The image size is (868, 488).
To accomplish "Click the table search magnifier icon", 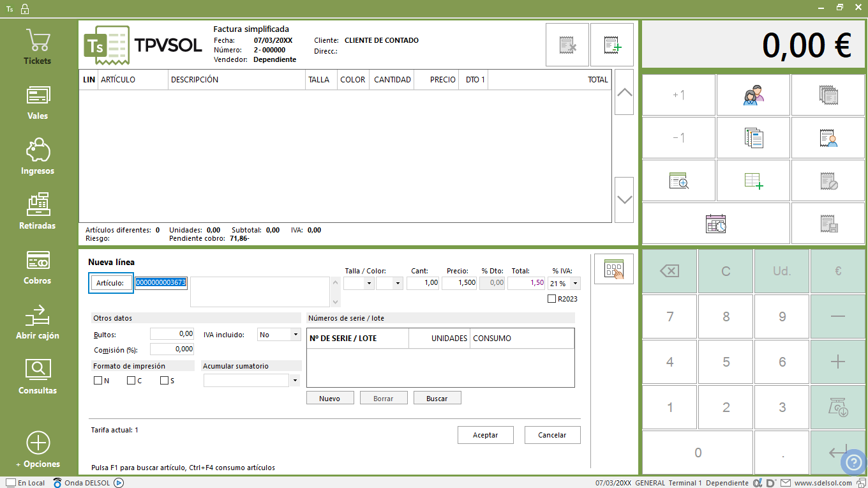I will tap(678, 181).
